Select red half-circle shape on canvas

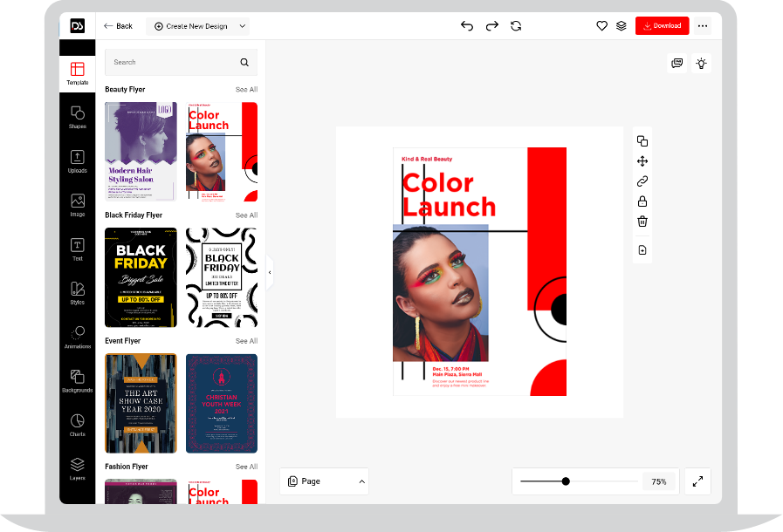coord(548,378)
